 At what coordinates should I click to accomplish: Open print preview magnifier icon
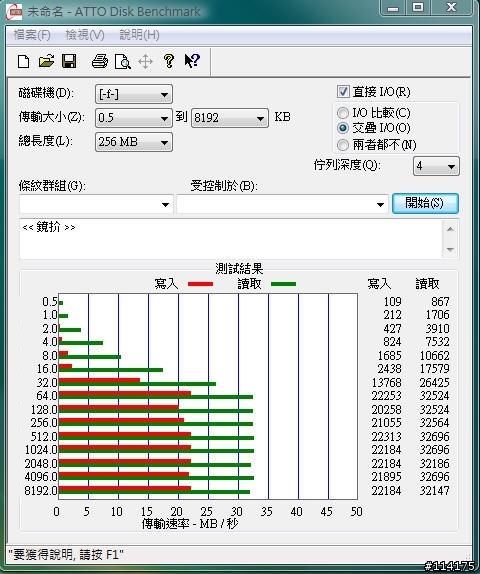pos(123,62)
